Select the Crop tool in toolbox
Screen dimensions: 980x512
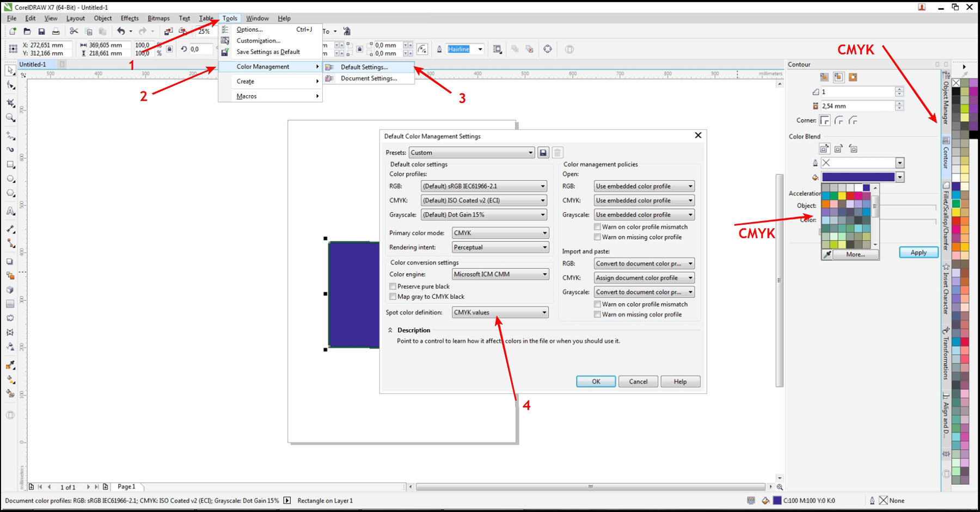pyautogui.click(x=10, y=102)
